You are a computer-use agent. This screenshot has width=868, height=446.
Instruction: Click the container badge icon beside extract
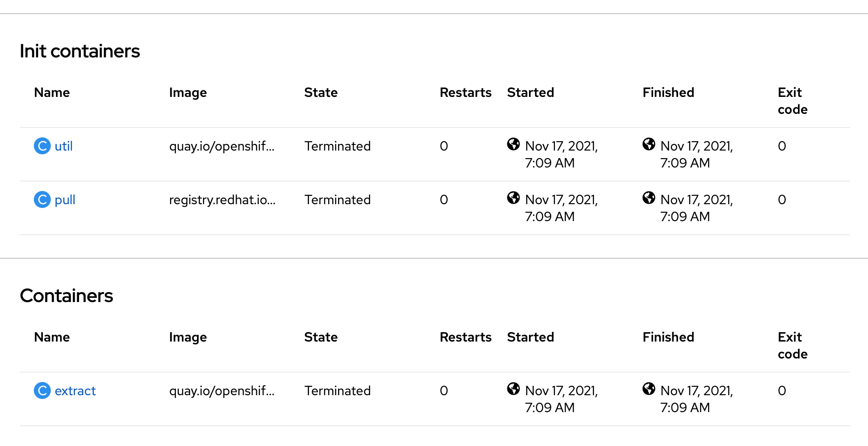[42, 390]
